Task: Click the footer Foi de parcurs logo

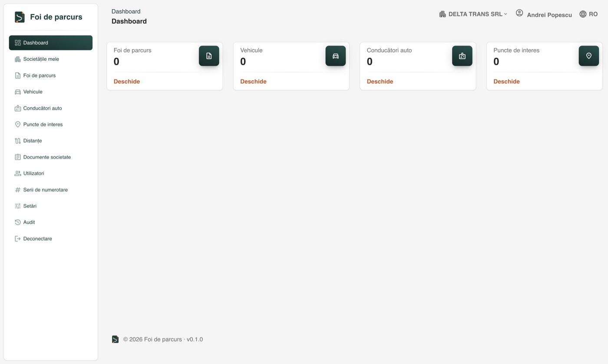Action: tap(115, 339)
